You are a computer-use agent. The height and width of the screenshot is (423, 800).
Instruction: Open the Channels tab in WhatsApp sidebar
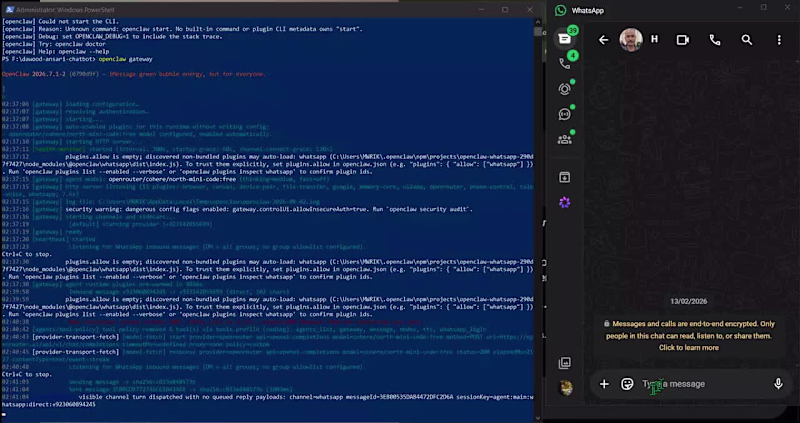click(x=565, y=114)
